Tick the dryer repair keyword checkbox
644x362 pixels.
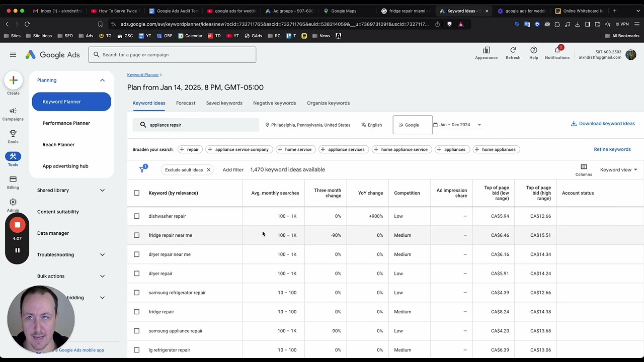coord(136,274)
